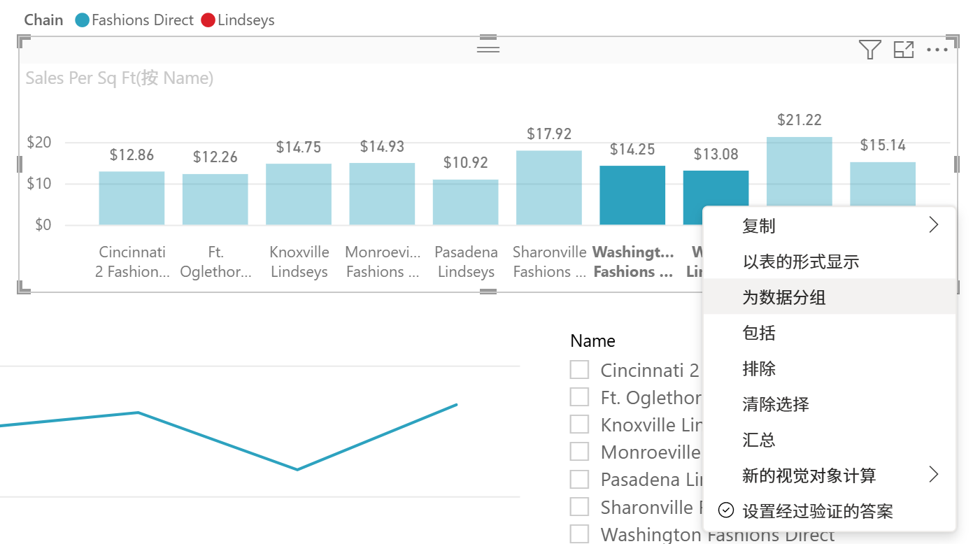The height and width of the screenshot is (544, 980).
Task: Click 汇总 in the context menu
Action: (x=829, y=439)
